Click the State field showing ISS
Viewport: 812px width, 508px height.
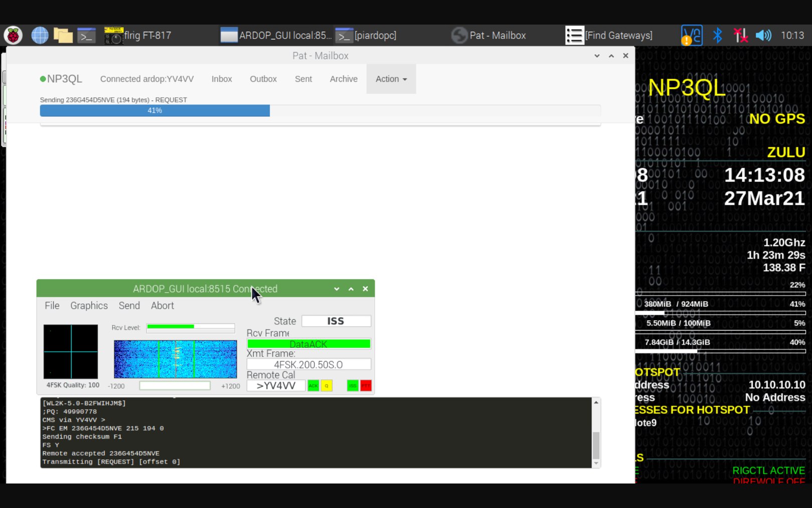pyautogui.click(x=336, y=321)
